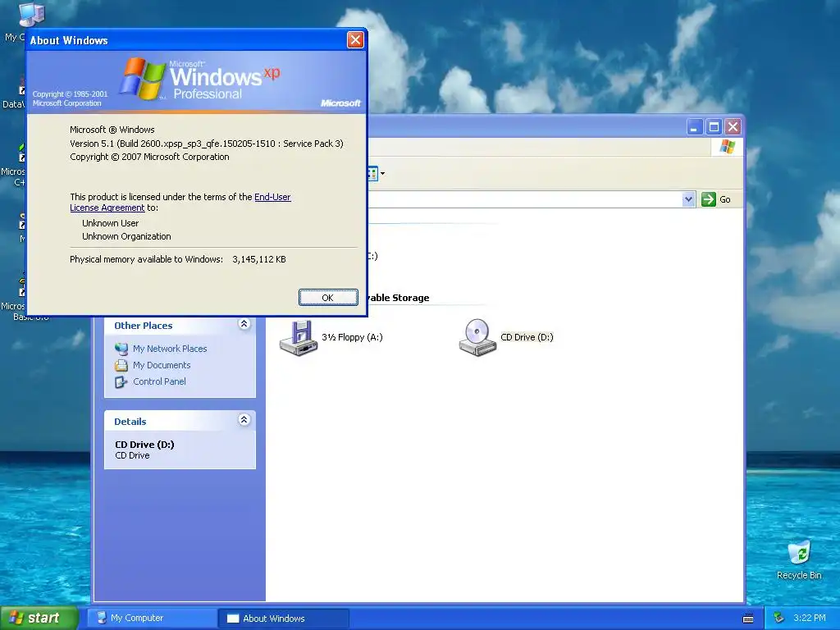Click the Windows flag logo in Explorer
The height and width of the screenshot is (630, 840).
click(x=728, y=146)
